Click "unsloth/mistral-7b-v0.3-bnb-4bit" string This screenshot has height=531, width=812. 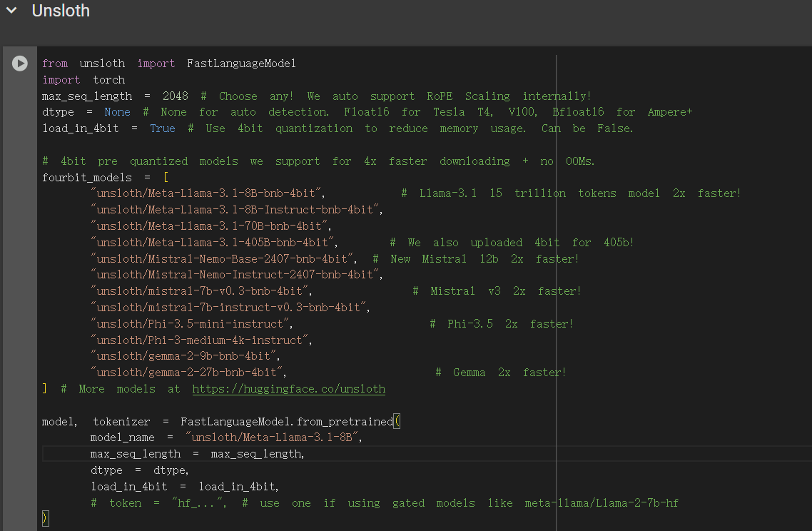click(199, 291)
